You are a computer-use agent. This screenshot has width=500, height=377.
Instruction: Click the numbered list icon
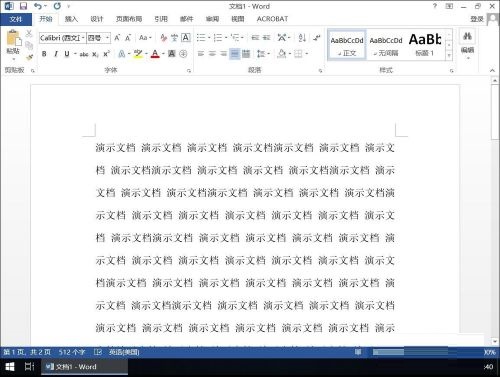click(218, 38)
